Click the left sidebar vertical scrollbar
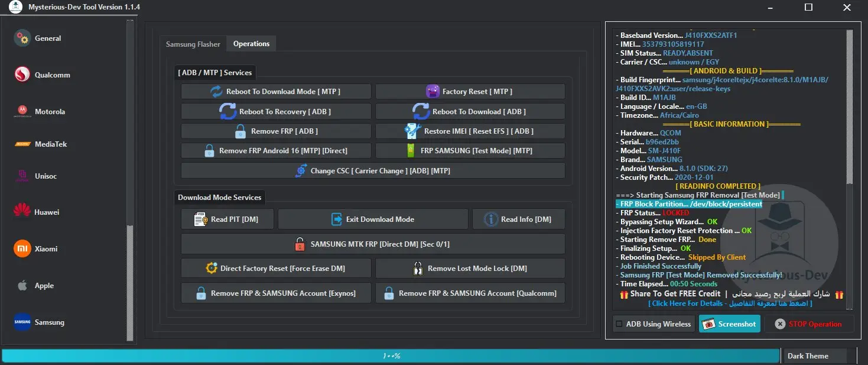 (131, 180)
